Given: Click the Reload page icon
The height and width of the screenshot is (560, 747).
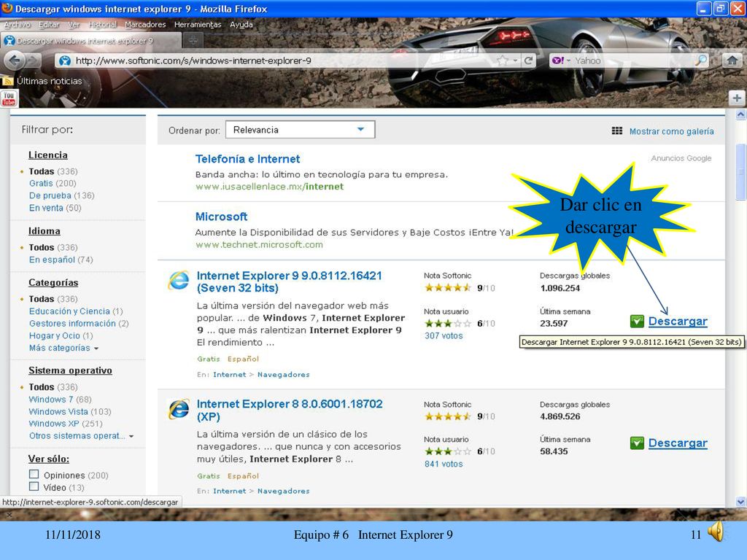Looking at the screenshot, I should 528,61.
